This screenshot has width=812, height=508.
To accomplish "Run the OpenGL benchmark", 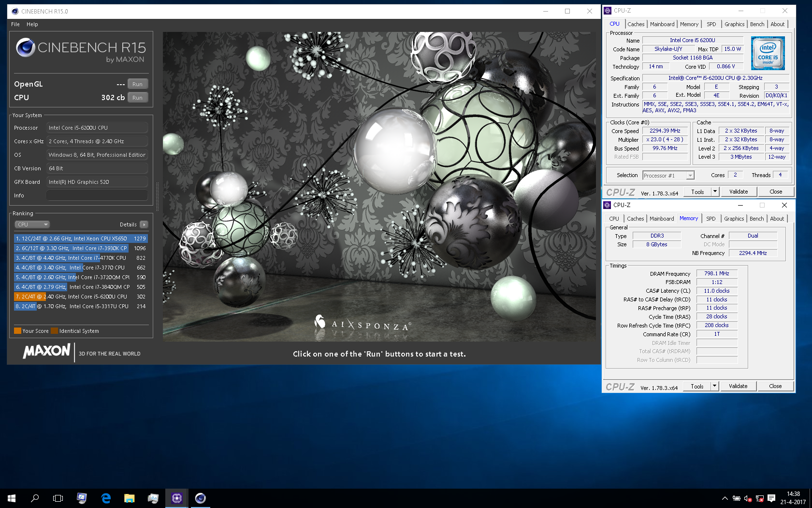I will [137, 84].
